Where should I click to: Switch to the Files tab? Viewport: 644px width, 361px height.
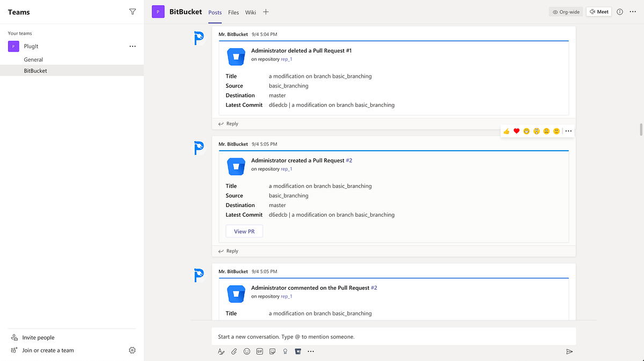pos(233,12)
